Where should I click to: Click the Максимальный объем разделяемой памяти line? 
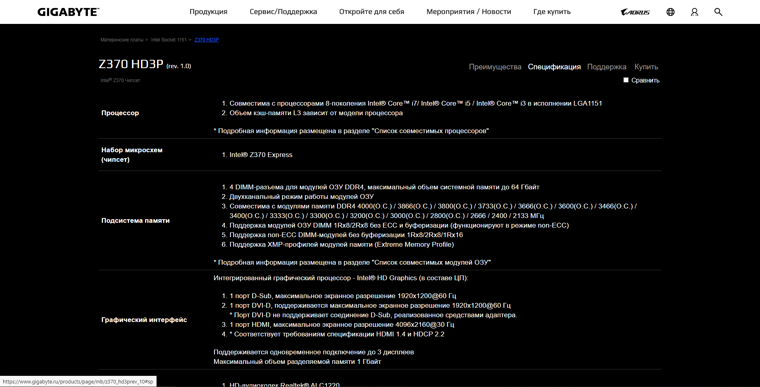pos(297,362)
